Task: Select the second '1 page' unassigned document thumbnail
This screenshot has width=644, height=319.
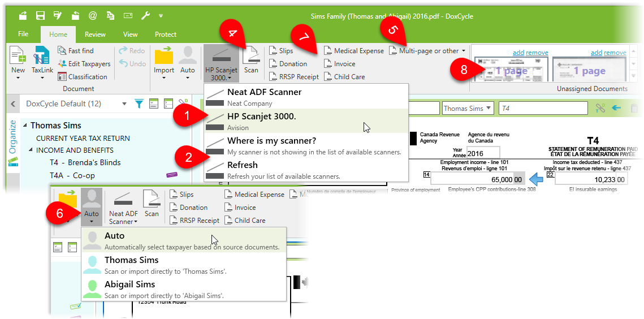Action: pyautogui.click(x=589, y=70)
